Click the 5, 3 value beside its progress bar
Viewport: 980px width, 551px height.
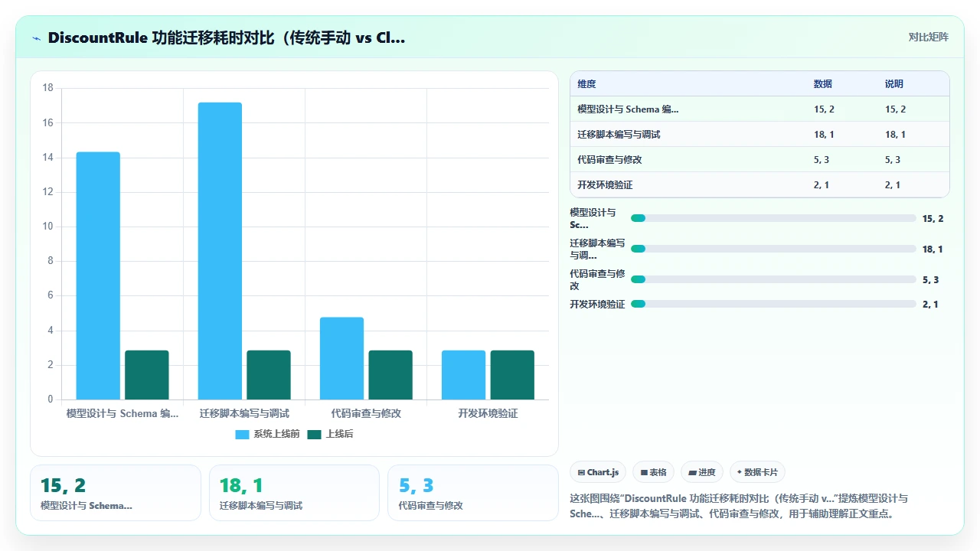tap(930, 279)
